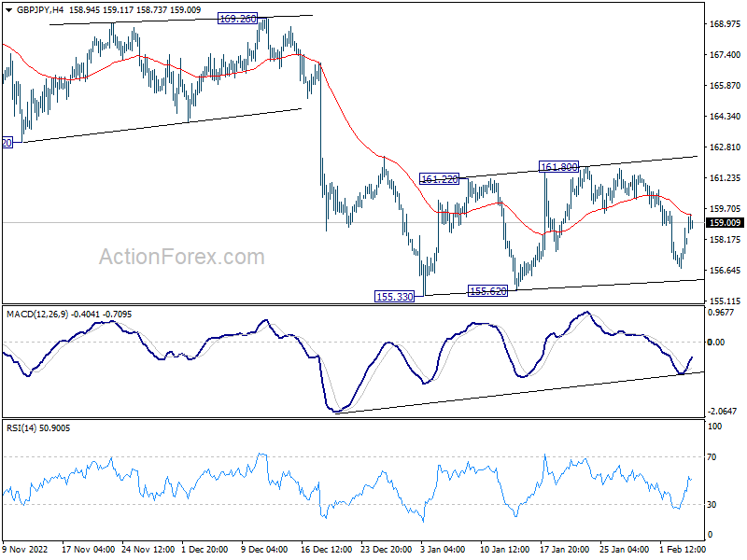Click price axis value 158.175
This screenshot has height=560, width=747.
pos(726,240)
